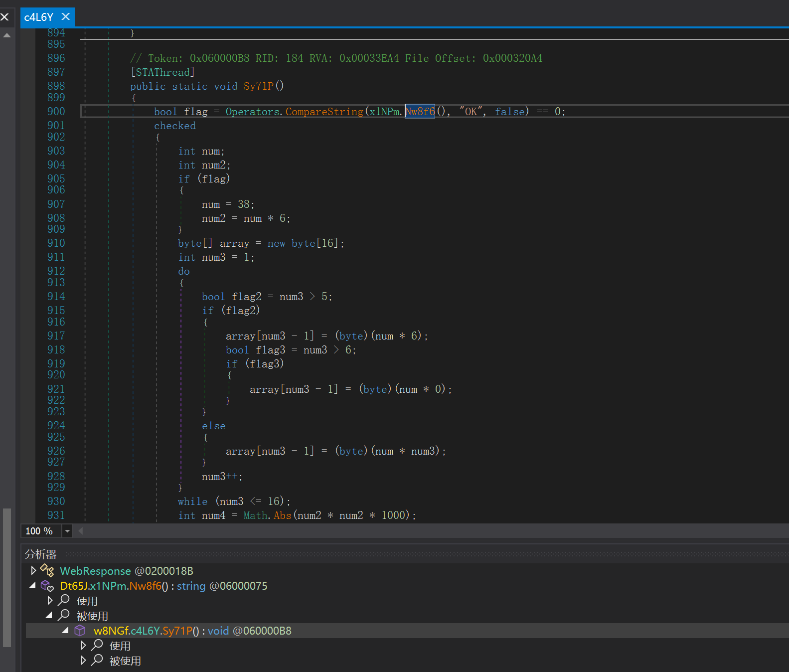Click Sy71P method name on line 898
Viewport: 789px width, 672px height.
(x=258, y=86)
